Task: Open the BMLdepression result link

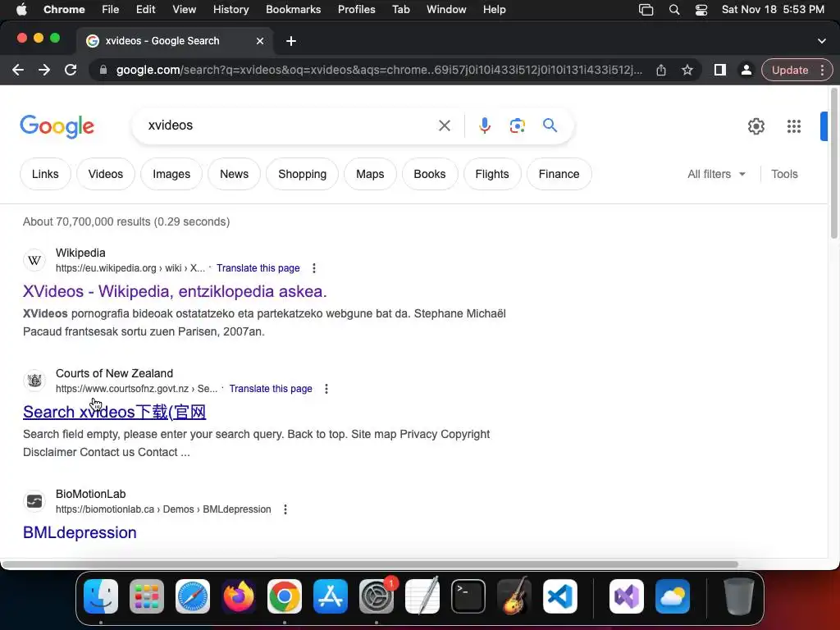Action: pyautogui.click(x=80, y=532)
